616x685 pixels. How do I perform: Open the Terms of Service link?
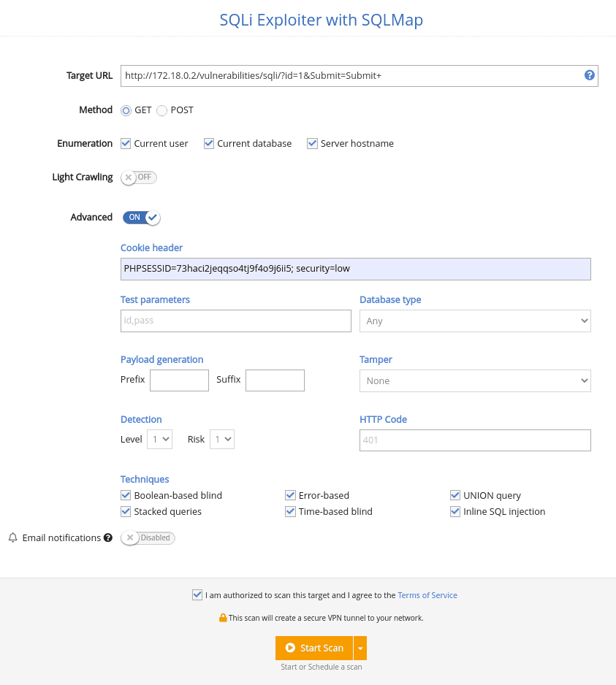(427, 595)
